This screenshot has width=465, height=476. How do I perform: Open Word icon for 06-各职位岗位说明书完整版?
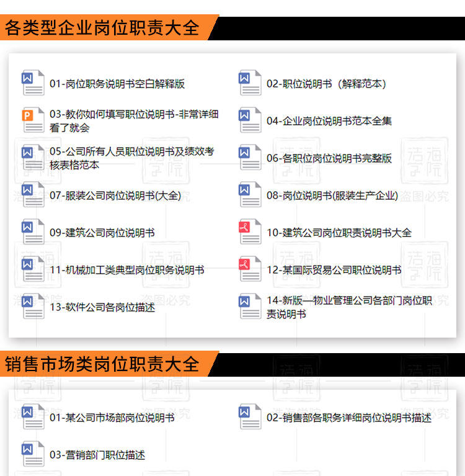[250, 157]
